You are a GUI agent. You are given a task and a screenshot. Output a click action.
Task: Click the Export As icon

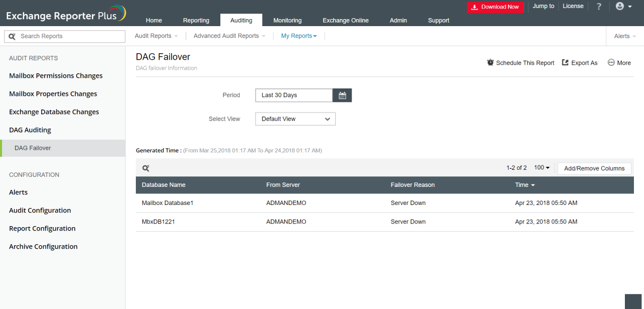[565, 63]
